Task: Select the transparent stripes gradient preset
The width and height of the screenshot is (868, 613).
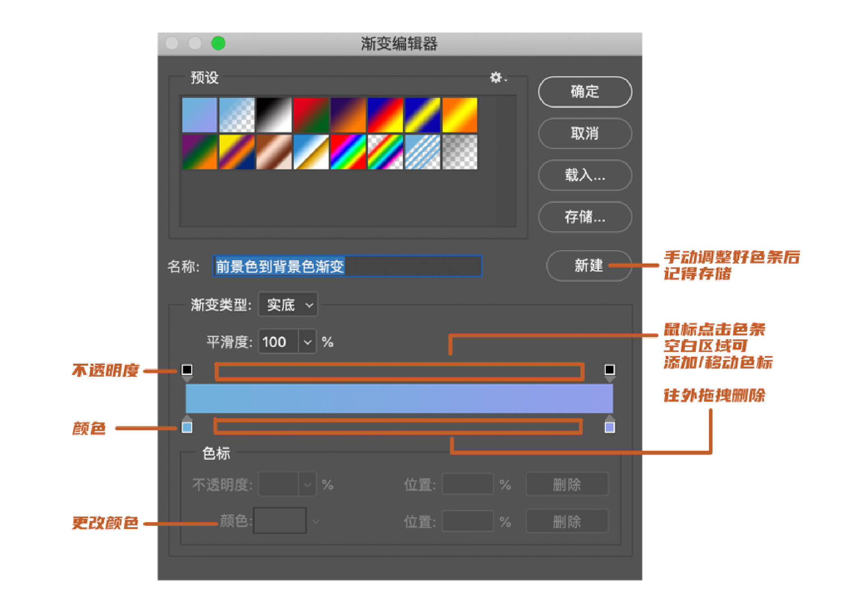Action: click(x=423, y=152)
